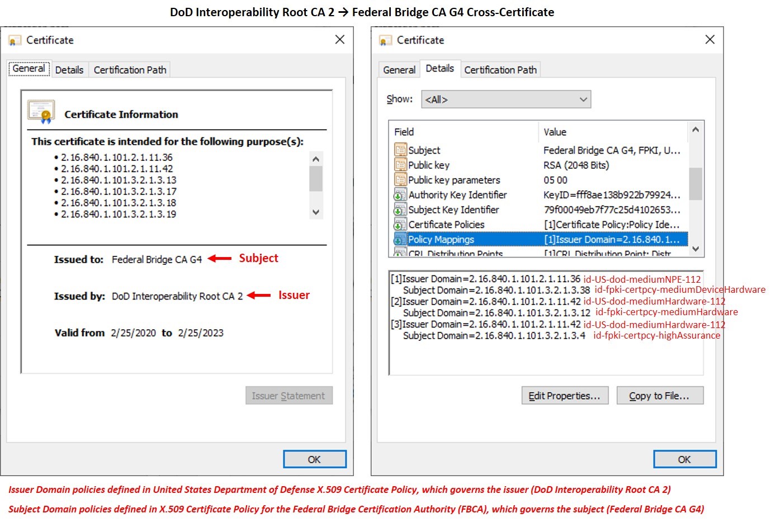Viewport: 776px width, 532px height.
Task: Click the Copy to File button
Action: [660, 396]
